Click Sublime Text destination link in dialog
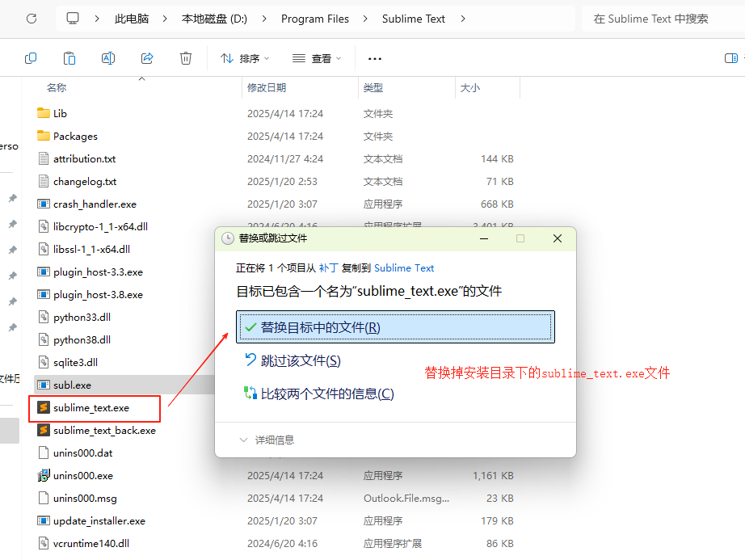 (404, 268)
